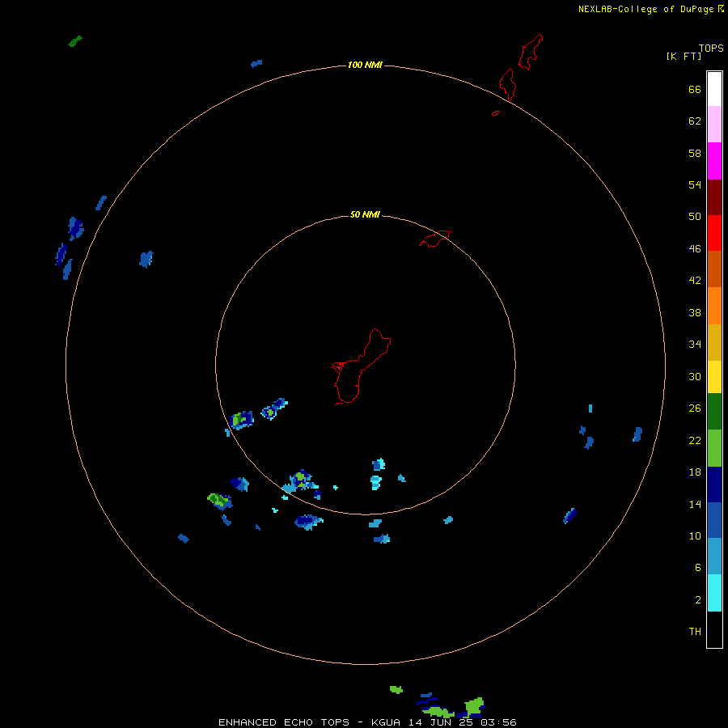
Task: Click the '100 NMI' range ring label
Action: tap(365, 65)
